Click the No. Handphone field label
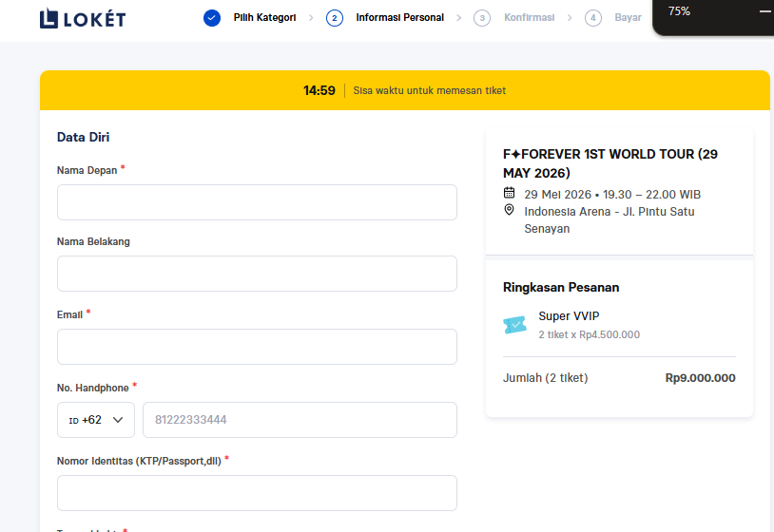The height and width of the screenshot is (532, 774). (93, 388)
